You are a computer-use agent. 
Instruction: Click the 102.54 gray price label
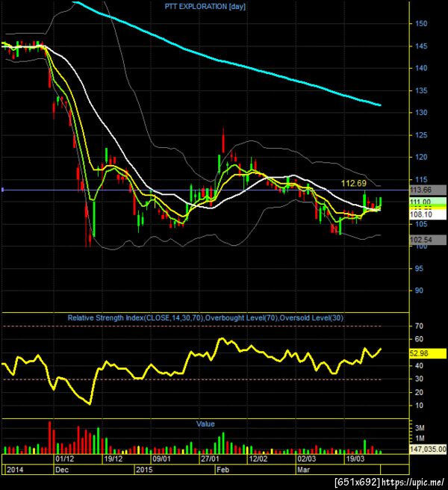tap(428, 240)
